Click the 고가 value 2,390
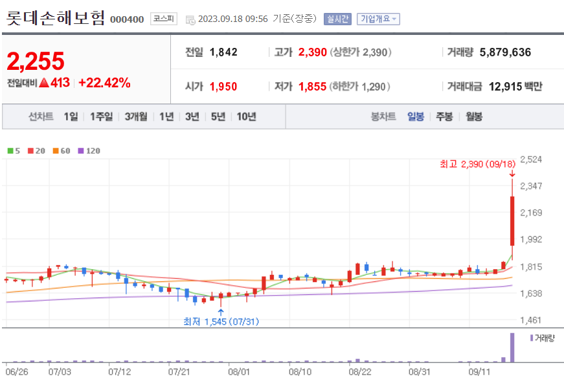This screenshot has width=564, height=392. click(x=312, y=52)
